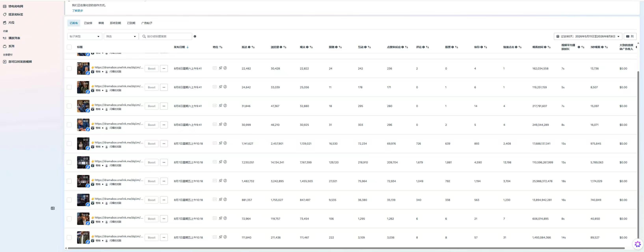Check the row with reach 31,846
This screenshot has width=644, height=252.
69,106
